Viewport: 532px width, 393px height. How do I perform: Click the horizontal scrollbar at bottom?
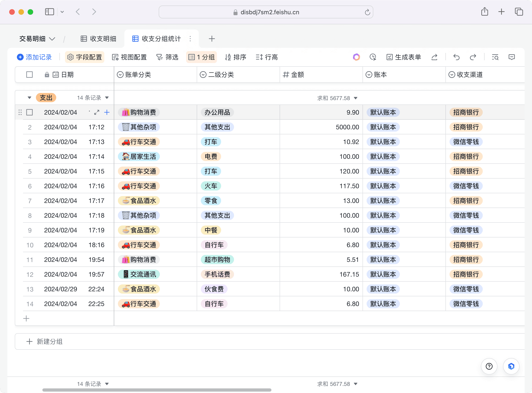coord(157,390)
